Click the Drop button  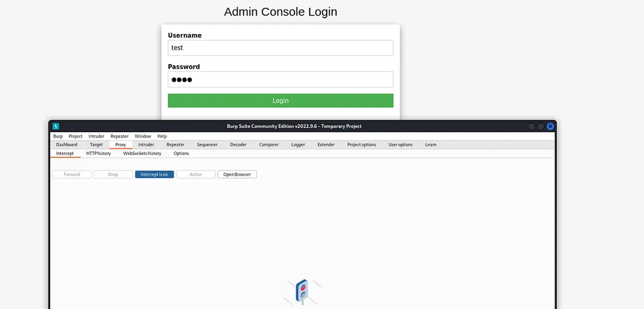113,174
